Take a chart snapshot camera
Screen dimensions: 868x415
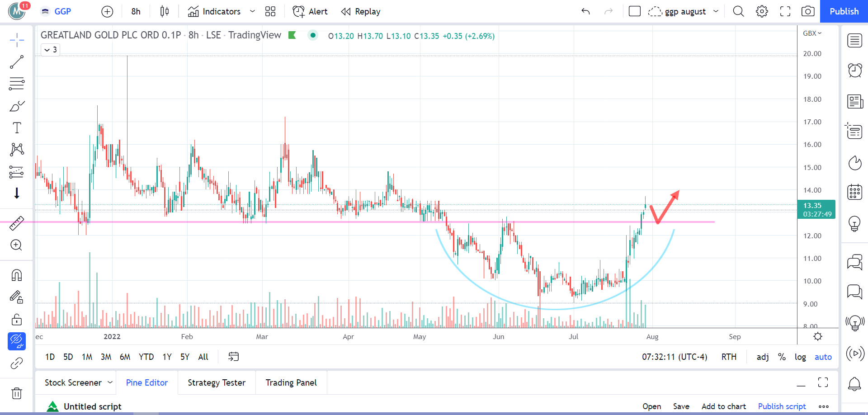808,11
